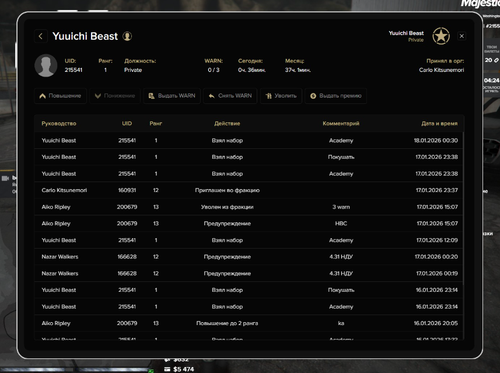The image size is (500, 373).
Task: Issue a warning with Выдать WARN
Action: [x=172, y=96]
